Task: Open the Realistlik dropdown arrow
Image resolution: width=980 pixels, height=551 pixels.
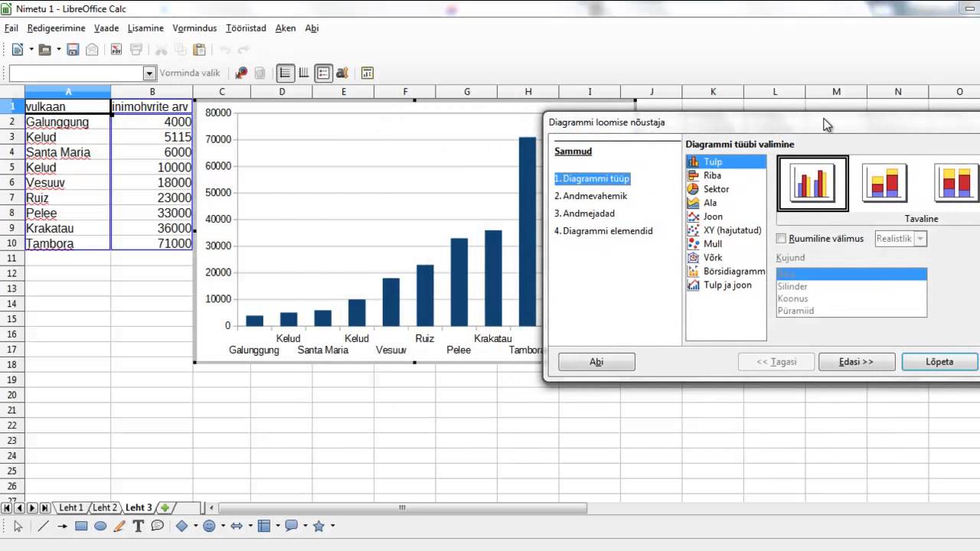Action: pos(921,239)
